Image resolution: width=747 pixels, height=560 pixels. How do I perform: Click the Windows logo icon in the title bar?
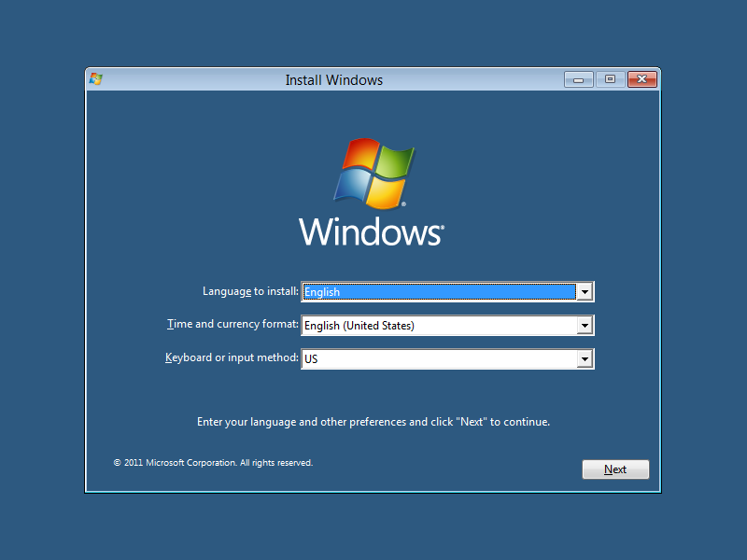(x=94, y=79)
